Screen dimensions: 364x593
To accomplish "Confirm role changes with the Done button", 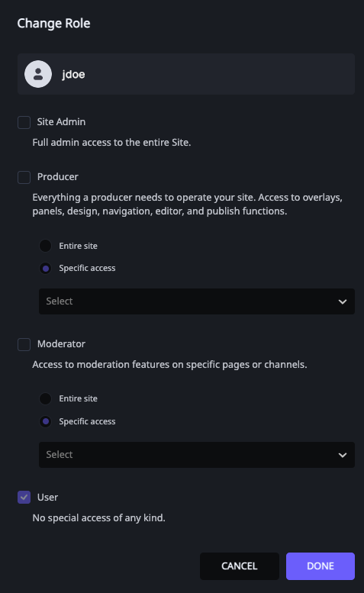I will 321,566.
